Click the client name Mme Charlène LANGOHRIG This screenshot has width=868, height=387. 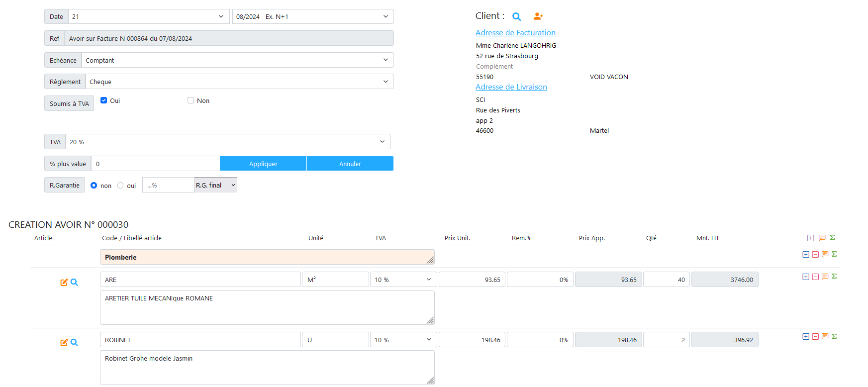[x=516, y=45]
